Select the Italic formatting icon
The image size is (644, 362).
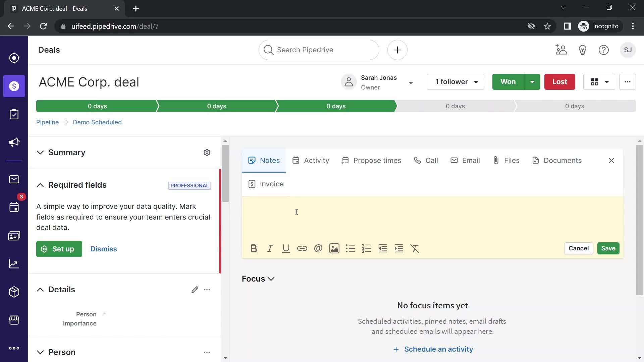pyautogui.click(x=270, y=248)
